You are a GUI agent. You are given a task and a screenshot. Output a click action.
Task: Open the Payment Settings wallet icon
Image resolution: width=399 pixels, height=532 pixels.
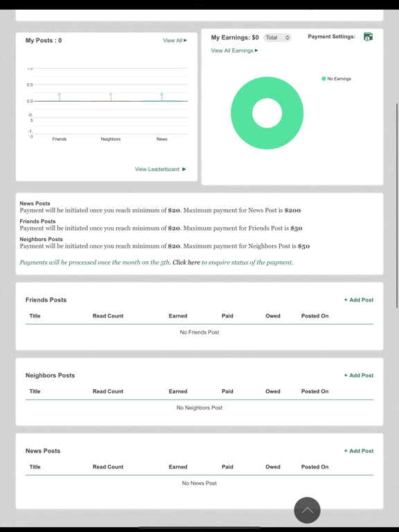(x=368, y=37)
